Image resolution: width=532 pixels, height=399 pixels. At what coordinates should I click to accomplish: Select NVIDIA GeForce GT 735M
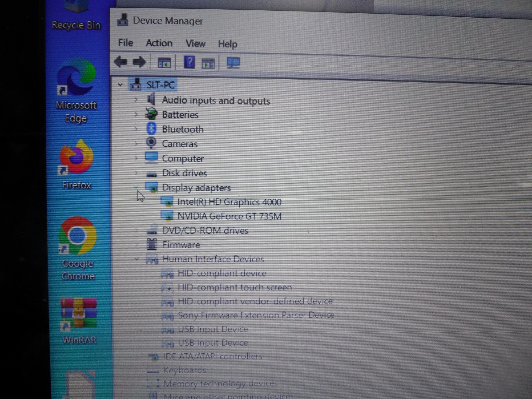coord(229,216)
